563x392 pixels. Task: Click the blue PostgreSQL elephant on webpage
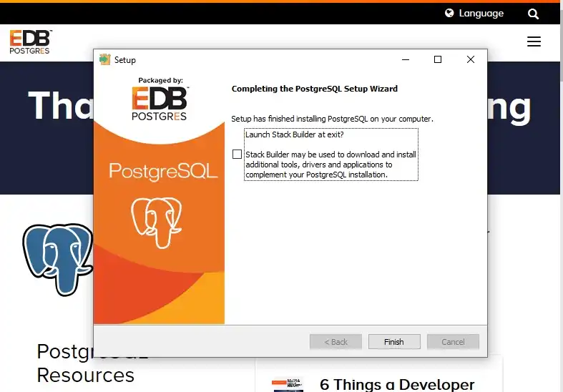[x=57, y=258]
